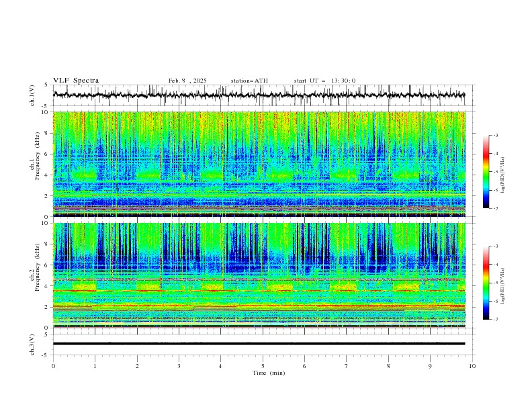
Task: Click the "-3" label on ch.1 colorbar
Action: 496,135
